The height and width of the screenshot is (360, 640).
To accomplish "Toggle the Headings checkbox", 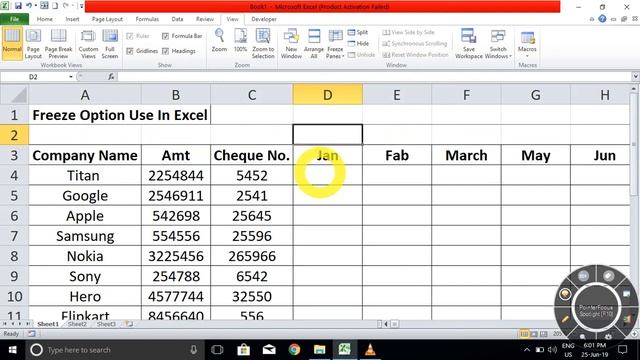I will tap(165, 51).
